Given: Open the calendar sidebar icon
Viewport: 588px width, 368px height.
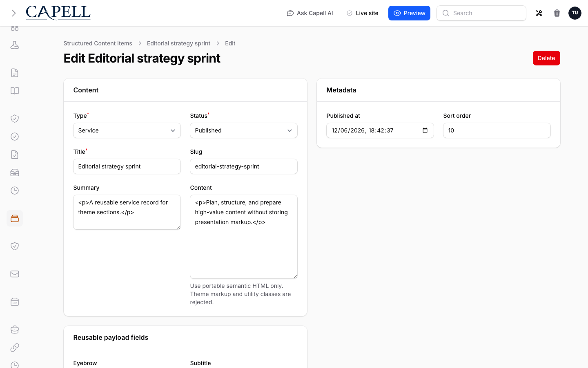Looking at the screenshot, I should tap(15, 302).
